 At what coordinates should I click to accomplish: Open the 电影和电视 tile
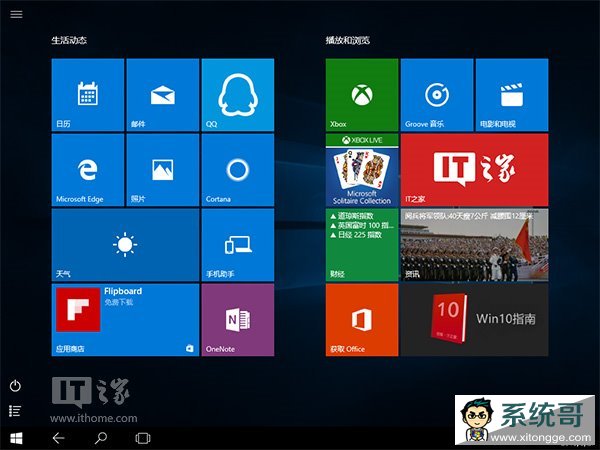point(512,95)
